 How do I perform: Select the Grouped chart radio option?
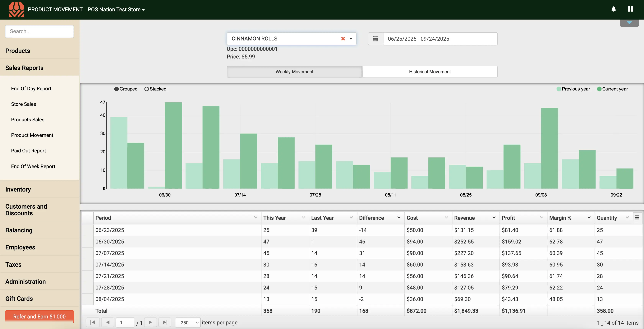(117, 89)
